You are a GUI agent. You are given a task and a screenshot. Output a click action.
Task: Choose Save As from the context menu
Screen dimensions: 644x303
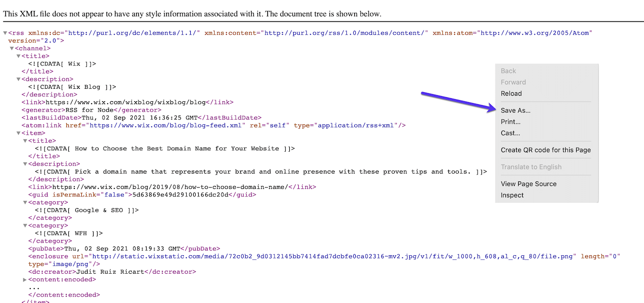coord(515,110)
